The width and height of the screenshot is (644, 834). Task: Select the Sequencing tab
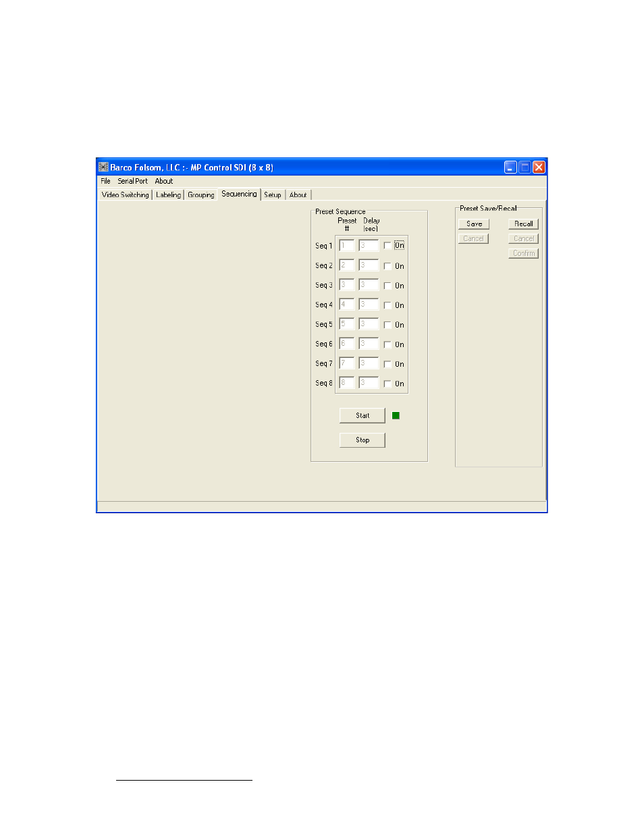(x=240, y=194)
